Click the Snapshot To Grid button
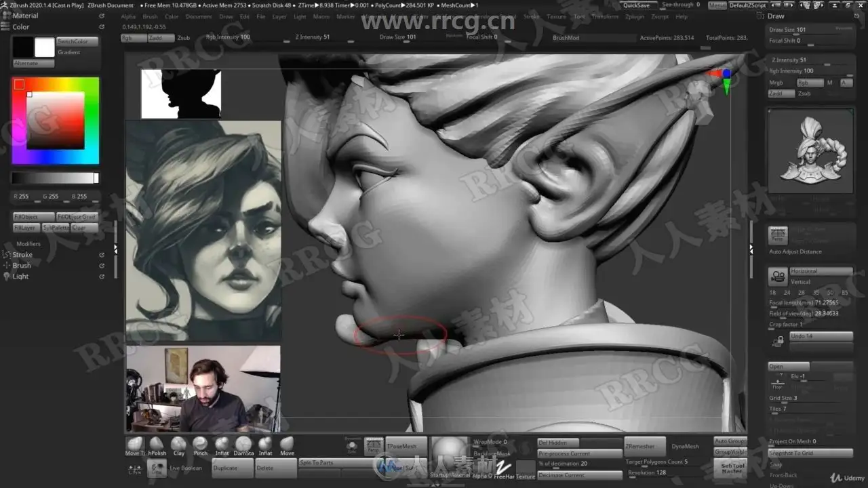 pos(810,453)
